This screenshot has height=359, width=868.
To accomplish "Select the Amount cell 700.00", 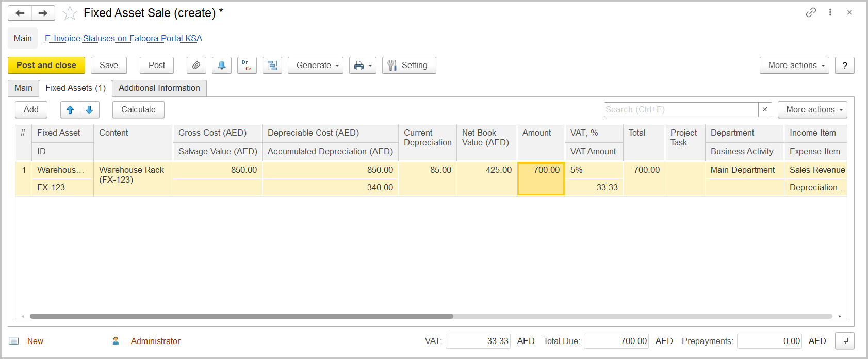I will 541,178.
